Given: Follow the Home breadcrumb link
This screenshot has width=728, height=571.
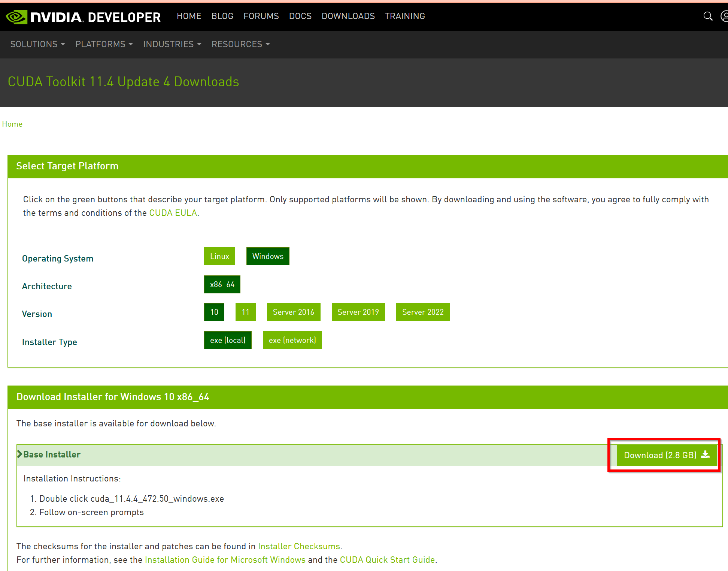Looking at the screenshot, I should (x=12, y=124).
